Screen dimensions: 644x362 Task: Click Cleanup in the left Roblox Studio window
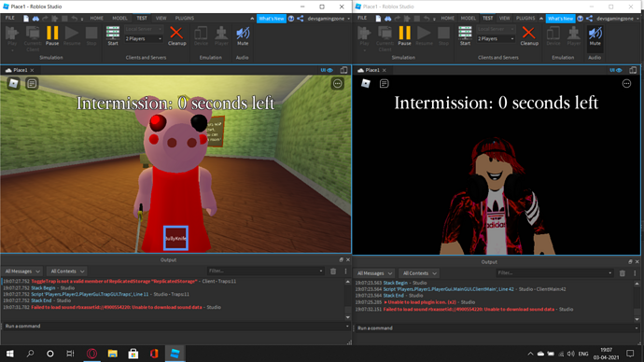(x=176, y=35)
